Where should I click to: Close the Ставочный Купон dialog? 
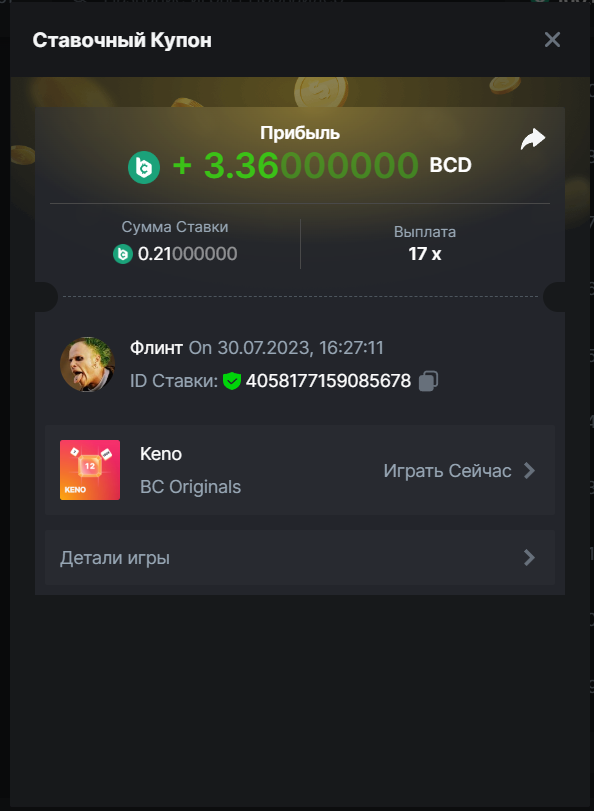pyautogui.click(x=552, y=39)
